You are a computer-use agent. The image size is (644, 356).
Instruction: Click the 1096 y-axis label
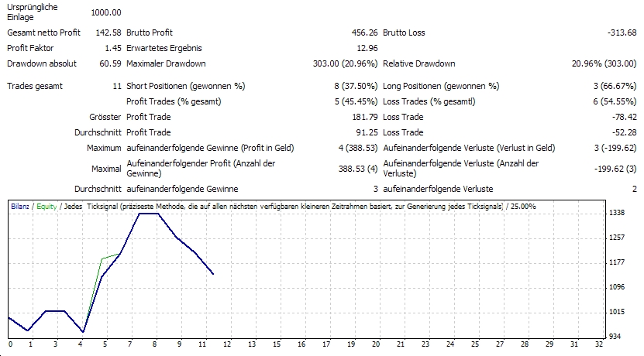(x=616, y=287)
